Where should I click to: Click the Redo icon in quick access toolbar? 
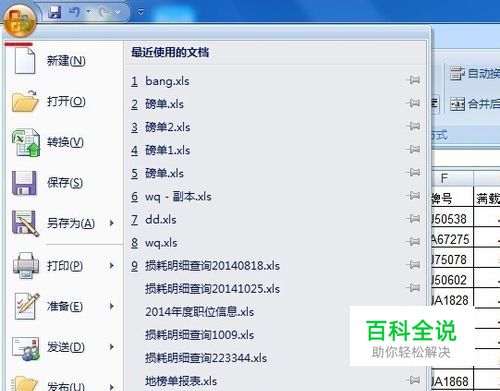tap(104, 12)
